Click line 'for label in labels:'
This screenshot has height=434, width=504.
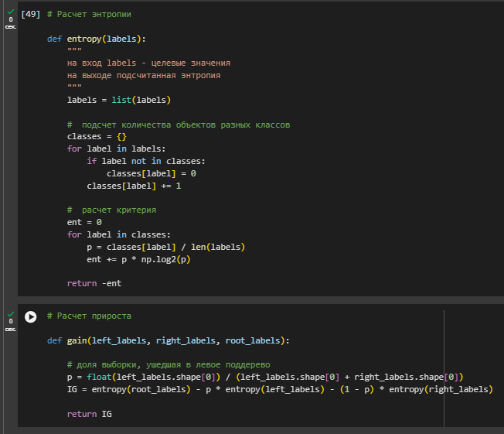point(117,149)
